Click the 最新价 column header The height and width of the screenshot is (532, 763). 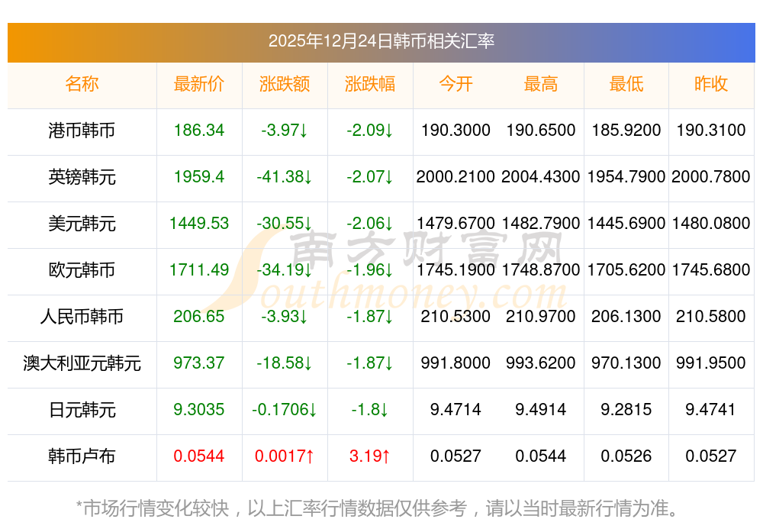coord(199,84)
